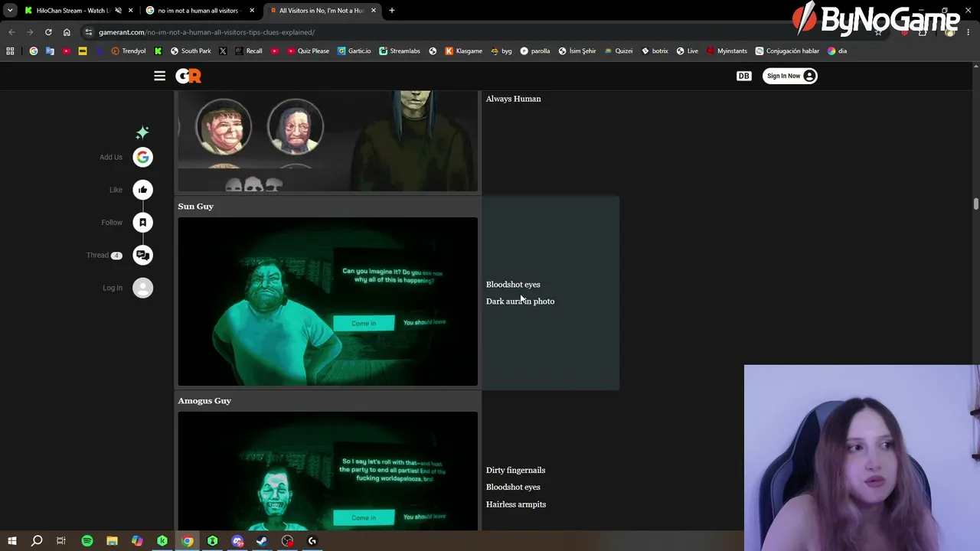The height and width of the screenshot is (551, 980).
Task: Click the Thread comment count badge
Action: (116, 256)
